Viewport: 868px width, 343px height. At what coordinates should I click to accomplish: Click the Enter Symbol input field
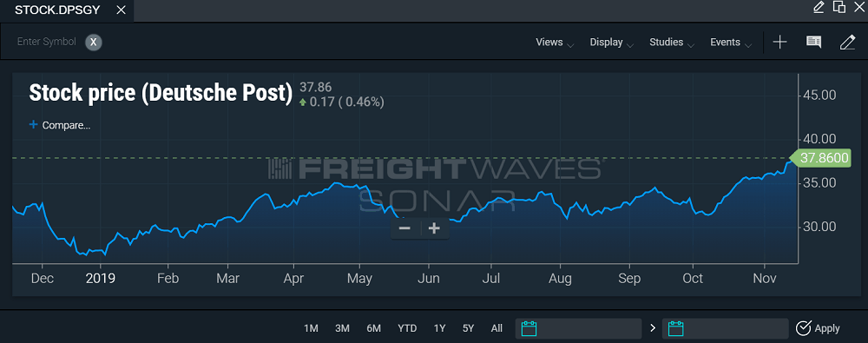47,42
